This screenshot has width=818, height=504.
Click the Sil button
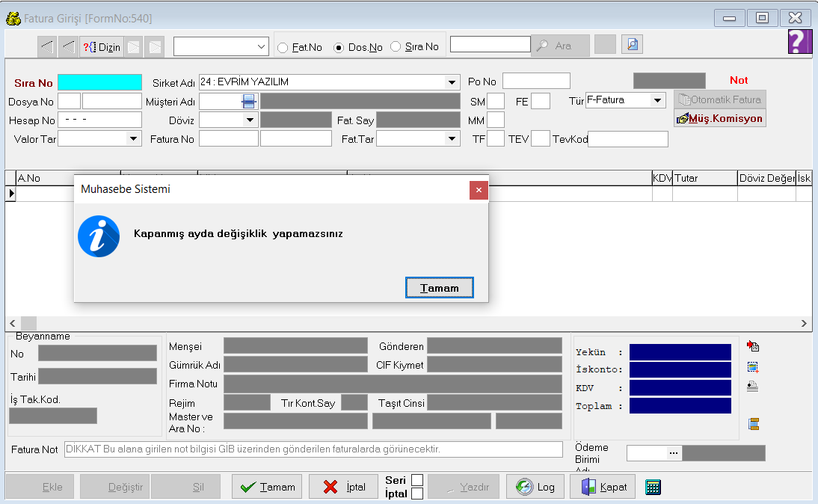pos(185,487)
